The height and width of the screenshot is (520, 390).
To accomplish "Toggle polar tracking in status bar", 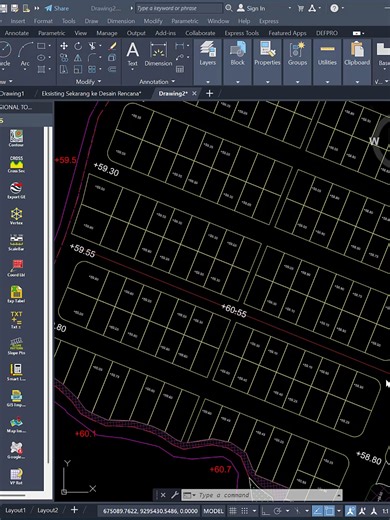I will pyautogui.click(x=277, y=511).
